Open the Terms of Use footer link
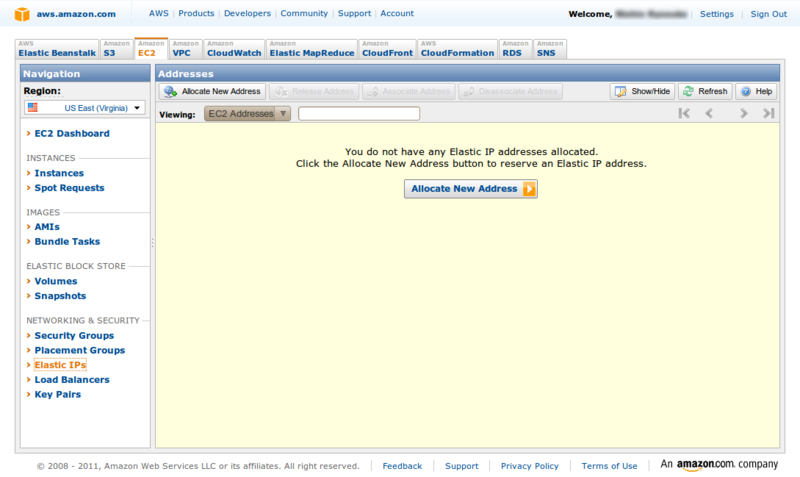 click(x=609, y=466)
